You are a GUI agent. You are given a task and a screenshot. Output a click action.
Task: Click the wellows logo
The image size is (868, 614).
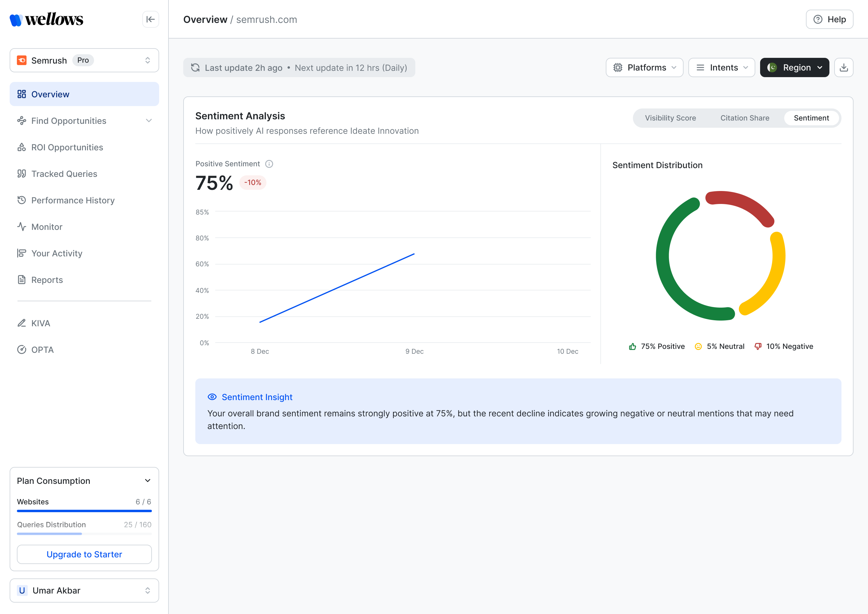pos(46,19)
